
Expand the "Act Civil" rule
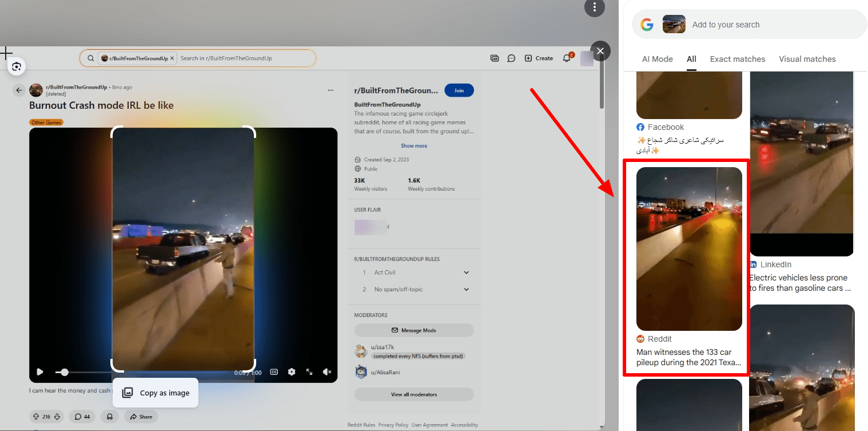[x=466, y=272]
